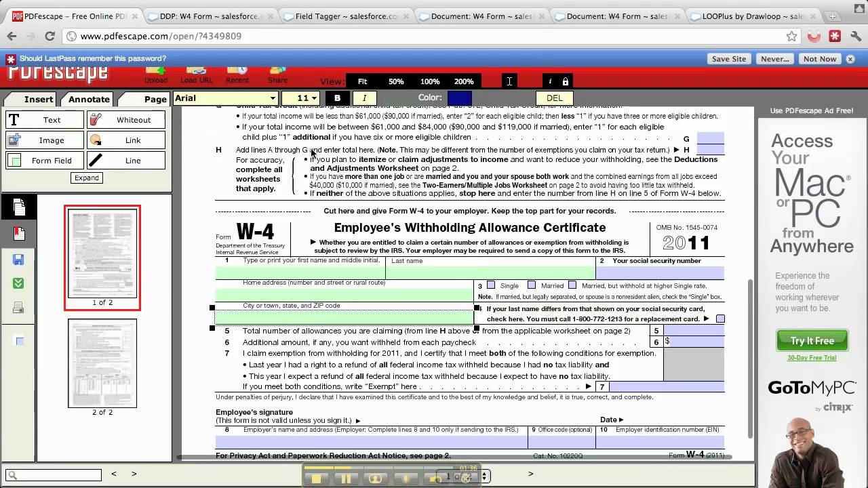The image size is (868, 488).
Task: Click the browser back arrow
Action: coord(12,36)
